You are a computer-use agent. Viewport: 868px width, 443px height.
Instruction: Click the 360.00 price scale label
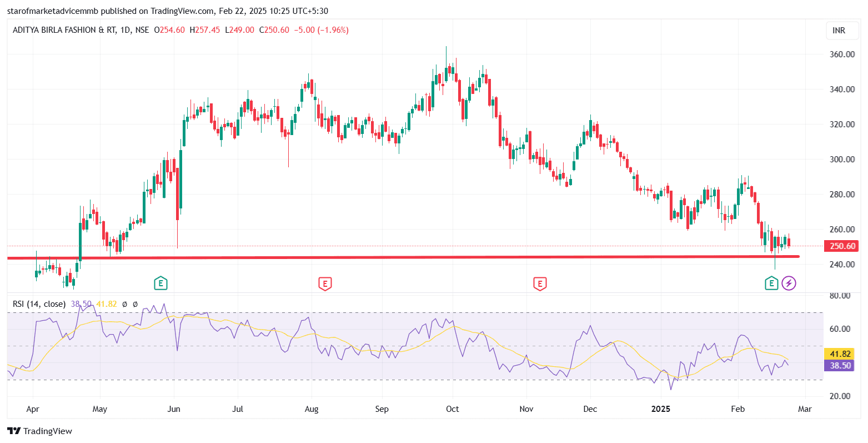pyautogui.click(x=842, y=54)
